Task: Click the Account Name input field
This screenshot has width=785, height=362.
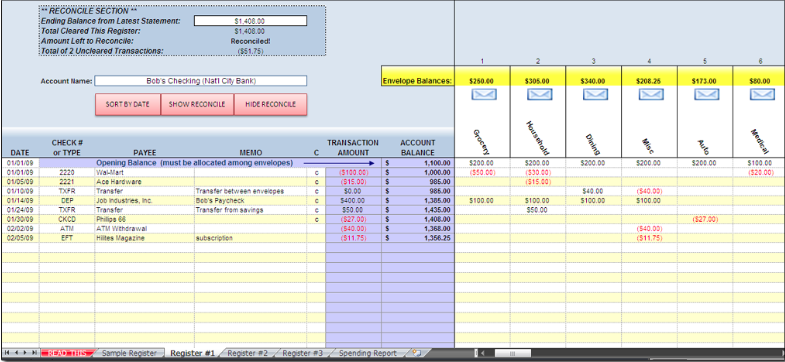Action: [201, 81]
